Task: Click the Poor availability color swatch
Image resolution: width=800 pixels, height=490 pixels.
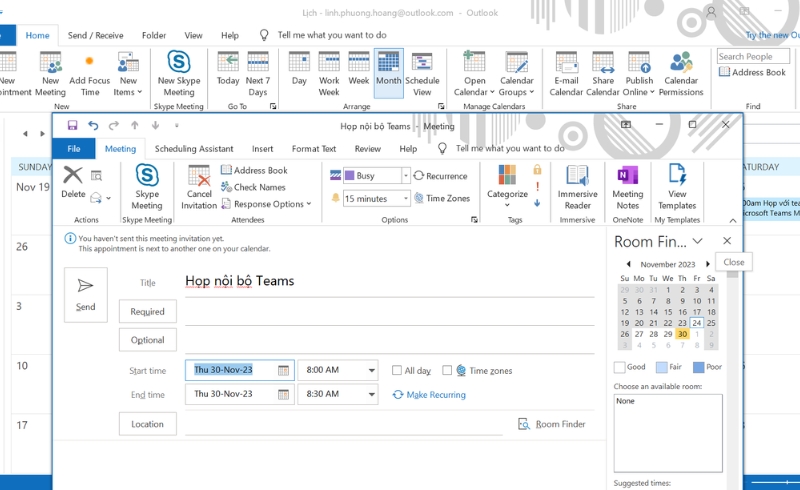Action: point(698,367)
